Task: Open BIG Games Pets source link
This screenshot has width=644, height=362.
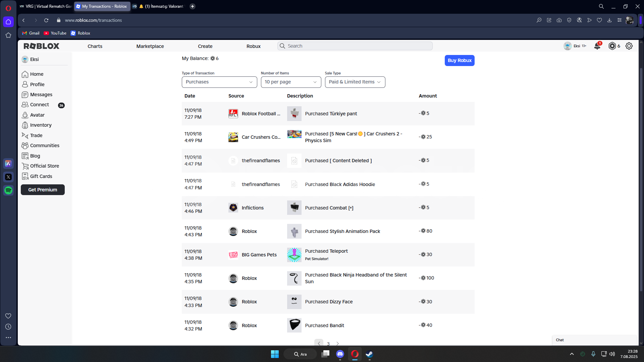Action: 259,255
